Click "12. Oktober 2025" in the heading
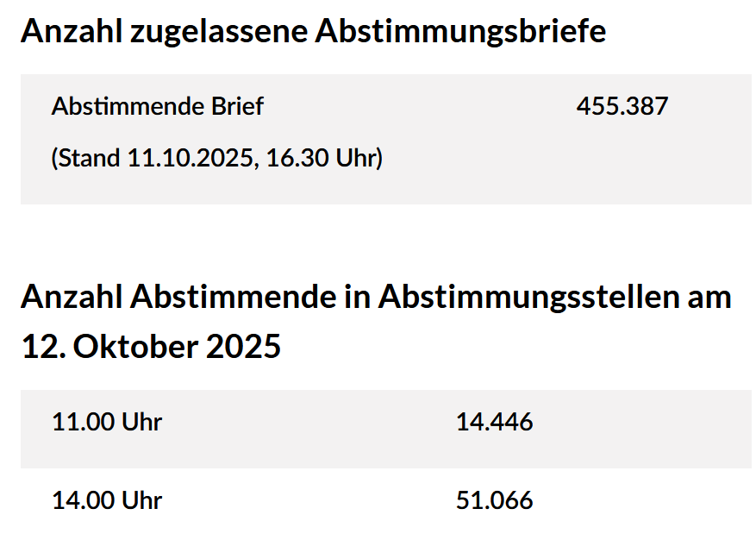The width and height of the screenshot is (756, 540). pyautogui.click(x=151, y=346)
